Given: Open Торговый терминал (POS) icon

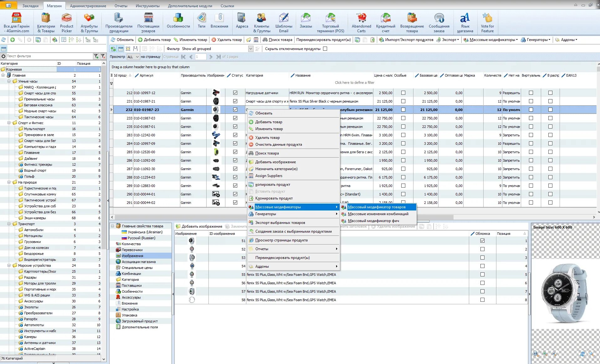Looking at the screenshot, I should click(331, 23).
